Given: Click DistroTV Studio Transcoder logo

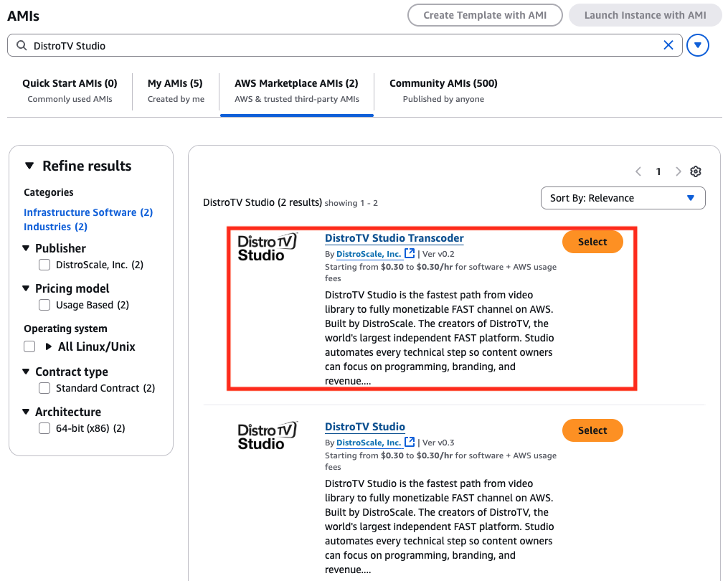Looking at the screenshot, I should [267, 247].
